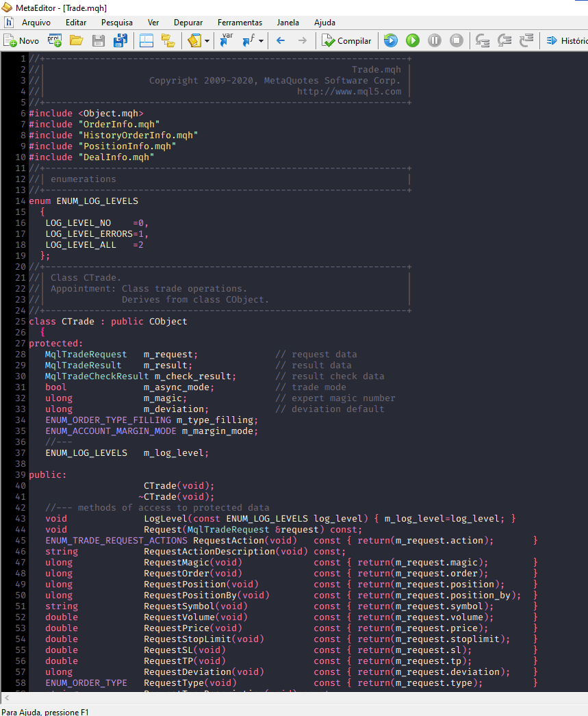Click the "public:" keyword on line 39
Viewport: 588px width, 716px height.
pyautogui.click(x=48, y=475)
